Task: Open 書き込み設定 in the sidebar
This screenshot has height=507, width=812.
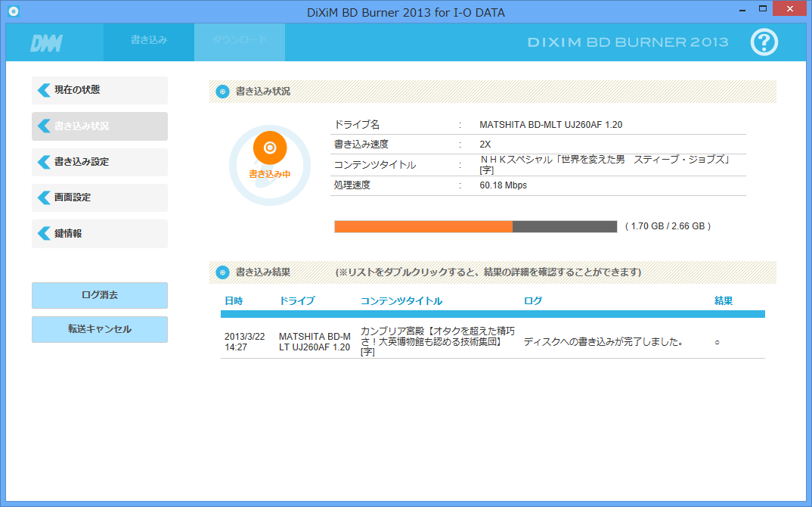Action: pyautogui.click(x=99, y=162)
